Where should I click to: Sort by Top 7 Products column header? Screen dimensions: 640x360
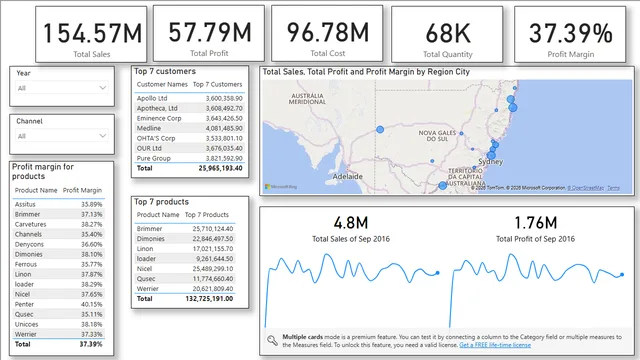click(x=207, y=215)
